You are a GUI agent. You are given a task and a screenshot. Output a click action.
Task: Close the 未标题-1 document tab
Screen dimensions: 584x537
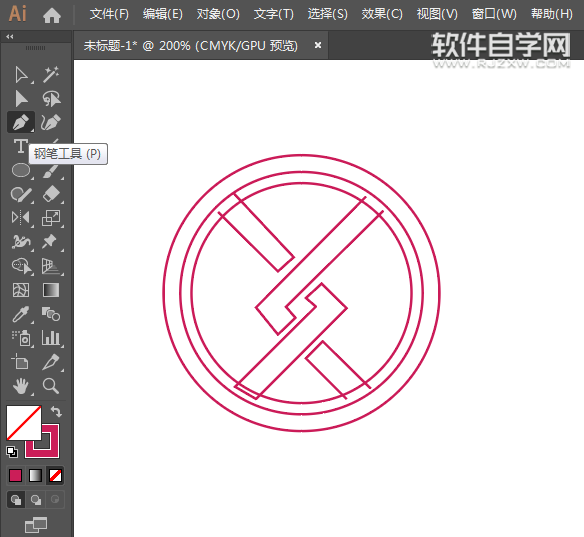pyautogui.click(x=318, y=45)
